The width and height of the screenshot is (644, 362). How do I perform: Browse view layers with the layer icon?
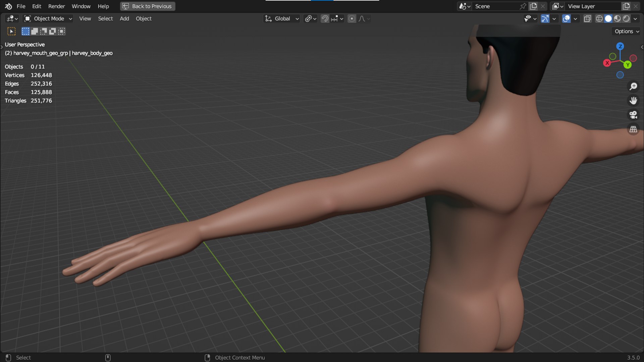click(x=557, y=6)
